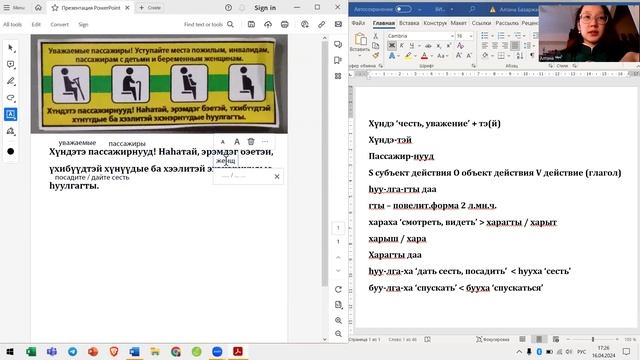Close the small popup below the annotation
640x360 pixels.
point(277,176)
